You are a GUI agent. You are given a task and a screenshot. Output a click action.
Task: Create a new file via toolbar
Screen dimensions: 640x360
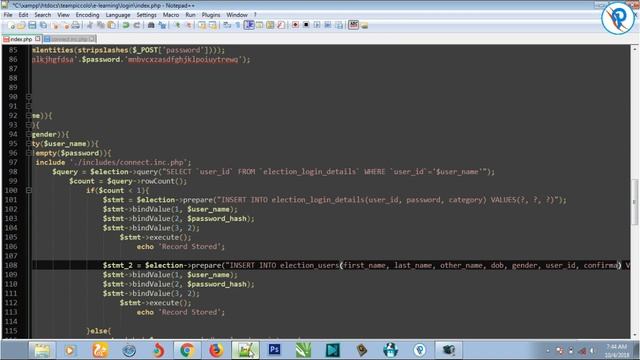click(x=11, y=25)
